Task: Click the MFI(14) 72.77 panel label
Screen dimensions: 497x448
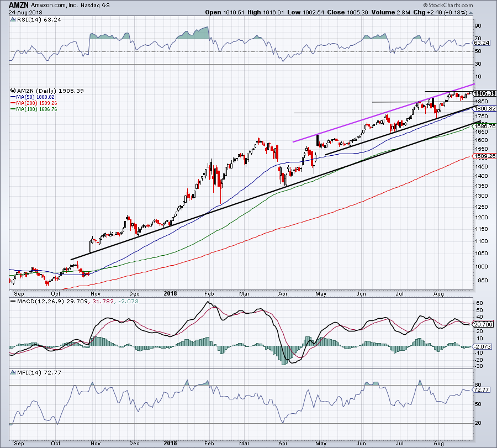Action: coord(39,372)
